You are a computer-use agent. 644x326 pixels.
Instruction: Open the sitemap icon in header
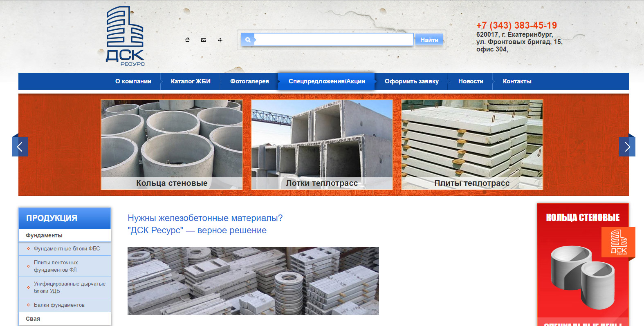[220, 40]
